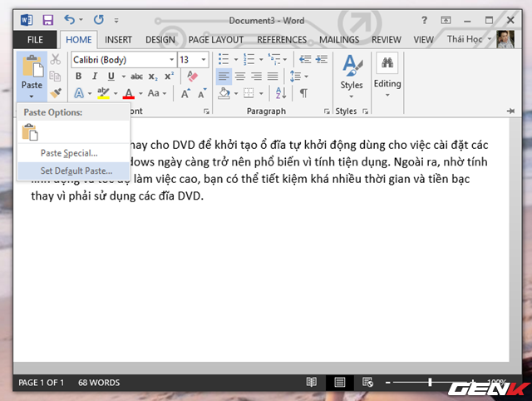Screen dimensions: 532x401
Task: Toggle Underline formatting
Action: (x=111, y=76)
